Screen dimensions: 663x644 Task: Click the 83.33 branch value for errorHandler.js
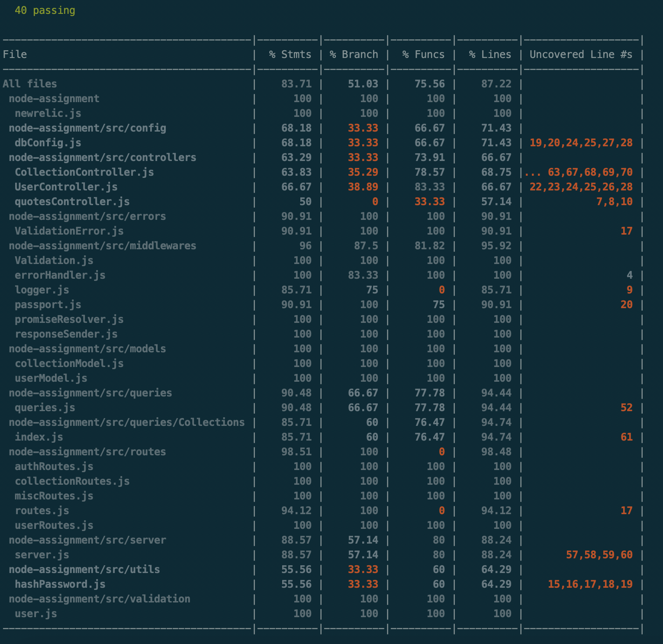(x=363, y=275)
